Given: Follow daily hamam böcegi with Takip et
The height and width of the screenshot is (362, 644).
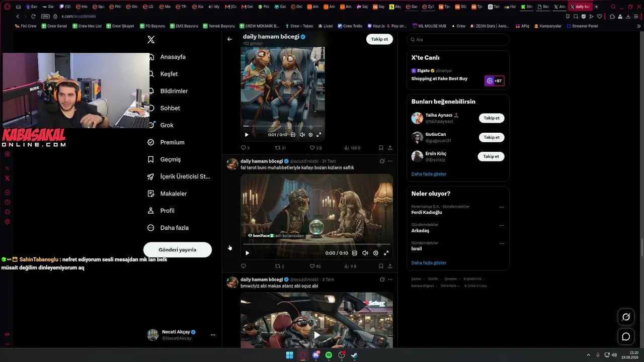Looking at the screenshot, I should pyautogui.click(x=379, y=39).
